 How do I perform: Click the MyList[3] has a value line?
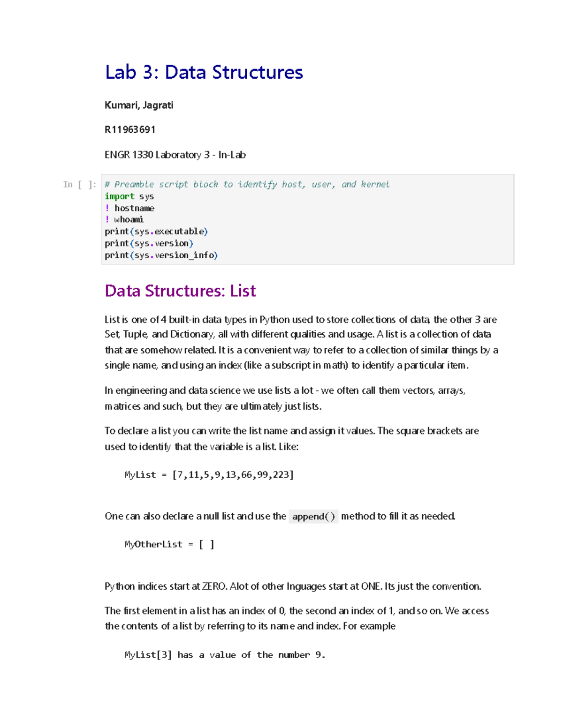(x=225, y=655)
